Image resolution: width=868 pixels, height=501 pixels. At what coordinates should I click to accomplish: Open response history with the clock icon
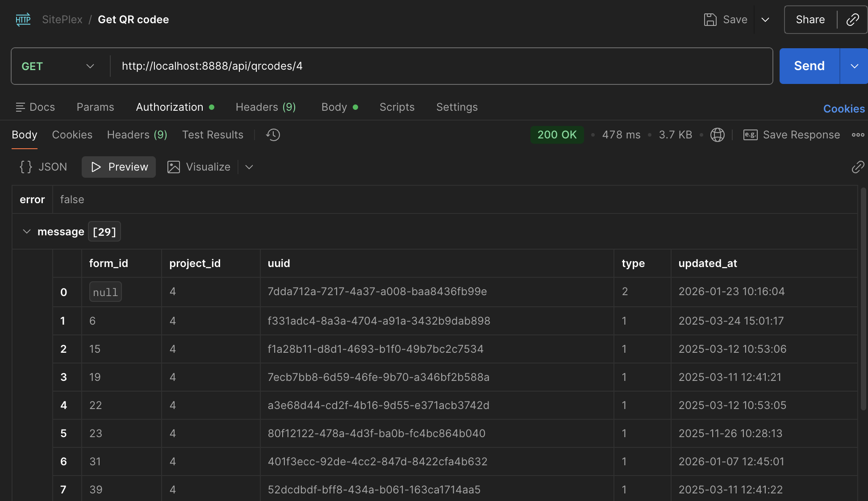point(273,134)
